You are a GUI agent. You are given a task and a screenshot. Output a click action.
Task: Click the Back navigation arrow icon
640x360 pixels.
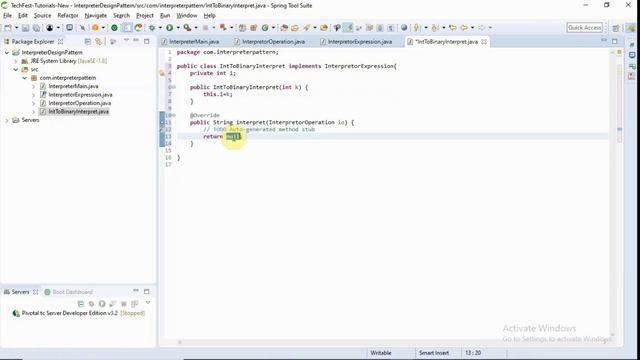click(464, 28)
